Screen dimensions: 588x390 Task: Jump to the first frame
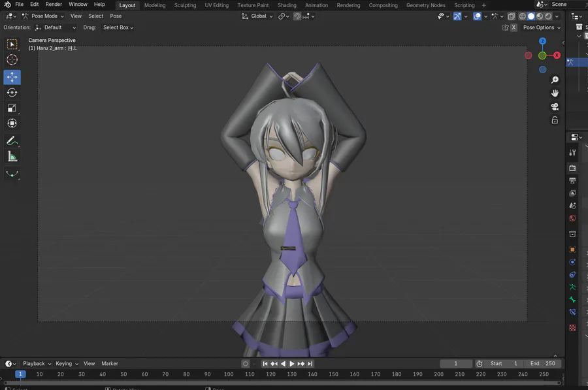click(265, 364)
